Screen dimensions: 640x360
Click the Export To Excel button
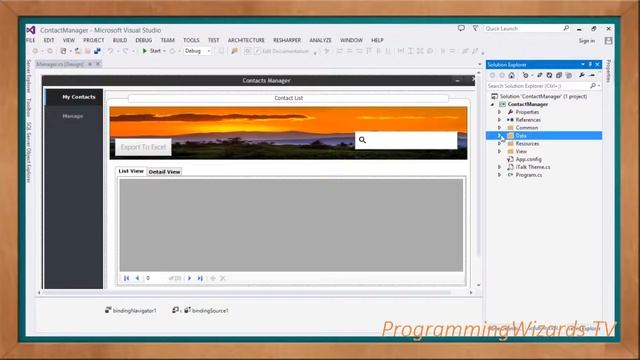pos(143,147)
